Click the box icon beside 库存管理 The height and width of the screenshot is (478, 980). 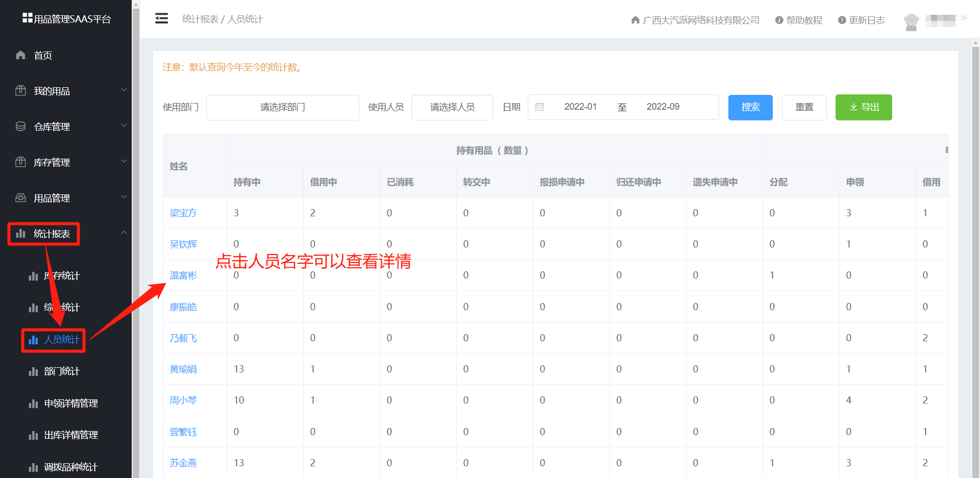pos(20,162)
